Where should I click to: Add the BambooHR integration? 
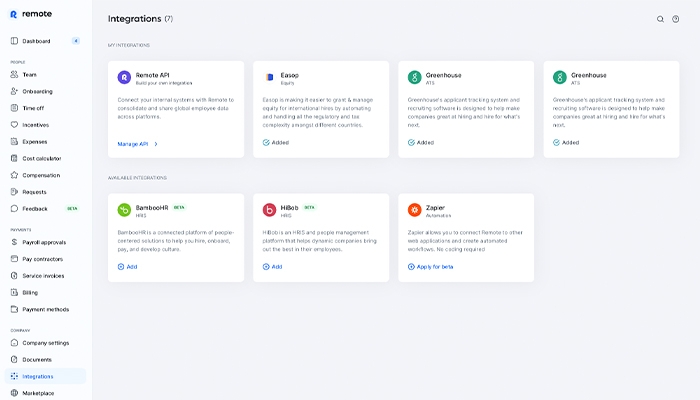(127, 267)
